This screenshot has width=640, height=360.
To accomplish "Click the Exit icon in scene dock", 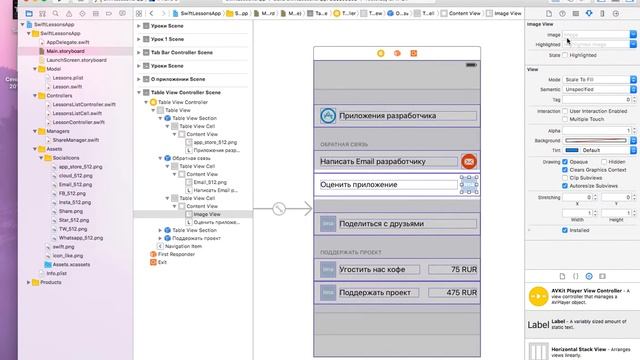I will click(413, 53).
